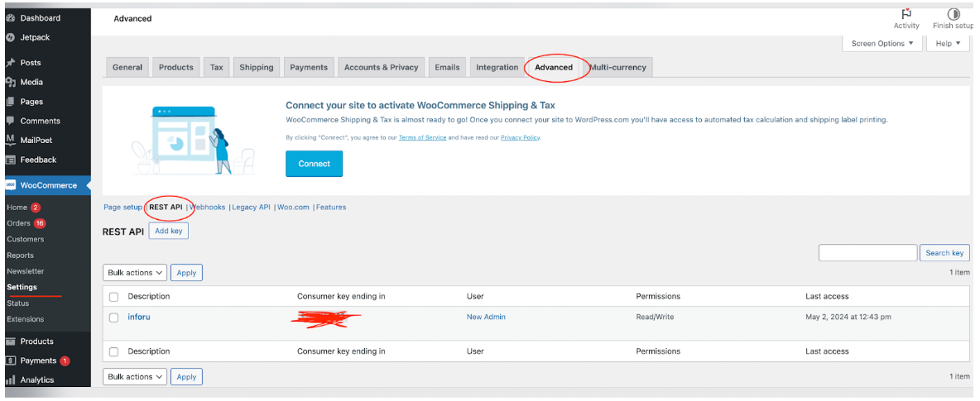Screen dimensions: 980x401
Task: Open the Tax tab
Action: click(x=216, y=68)
